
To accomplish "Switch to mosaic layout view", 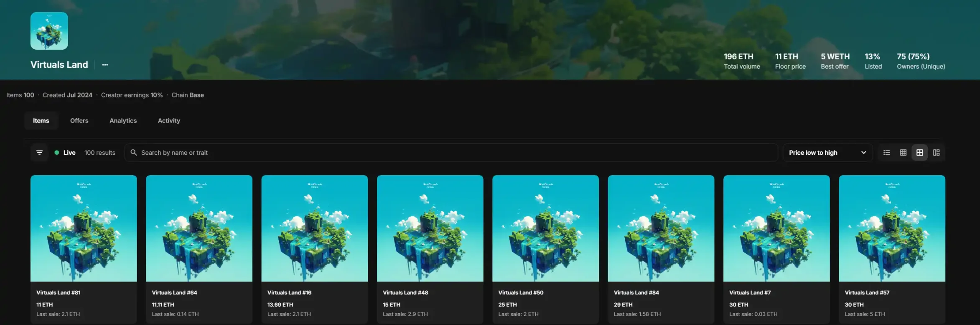I will coord(936,153).
